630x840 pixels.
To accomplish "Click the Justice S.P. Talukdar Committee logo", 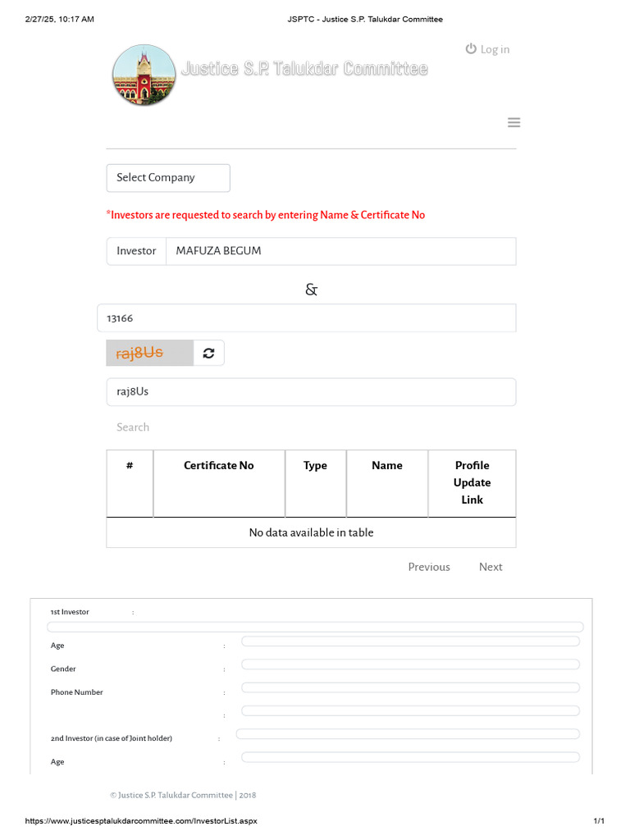I will point(144,75).
